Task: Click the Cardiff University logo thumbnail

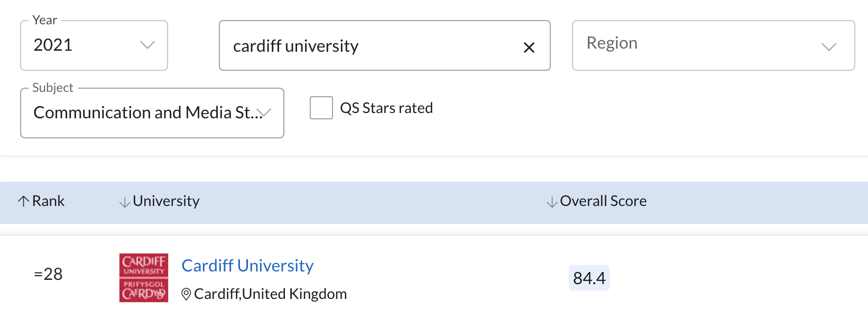Action: click(x=144, y=278)
